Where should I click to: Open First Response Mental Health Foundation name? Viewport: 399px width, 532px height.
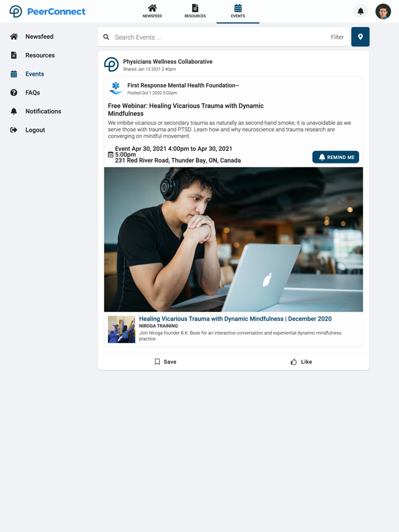[184, 85]
